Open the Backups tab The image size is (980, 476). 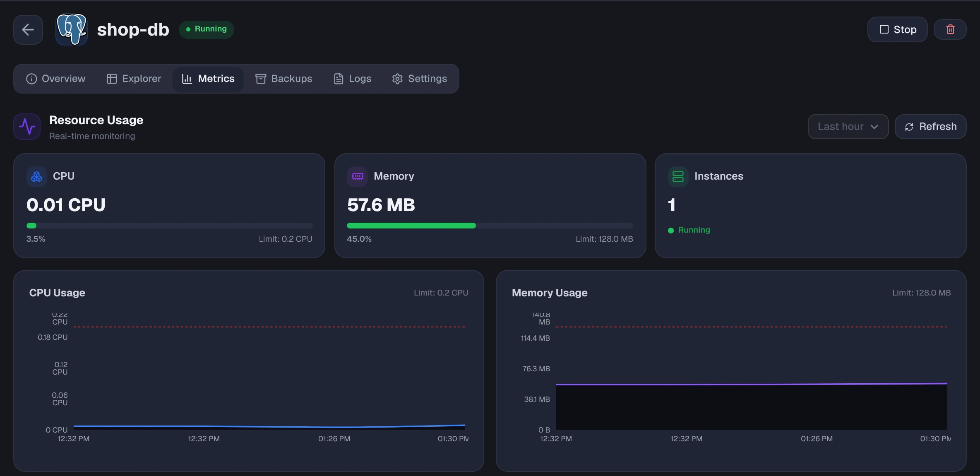click(x=284, y=79)
